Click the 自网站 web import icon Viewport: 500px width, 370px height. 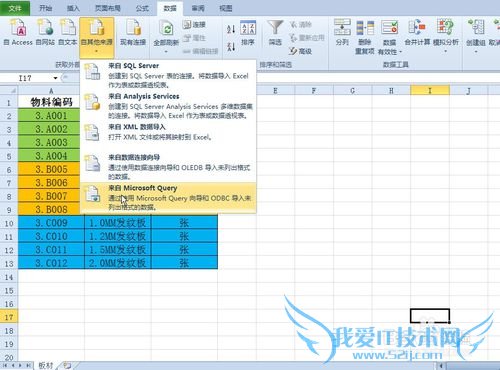click(x=45, y=32)
